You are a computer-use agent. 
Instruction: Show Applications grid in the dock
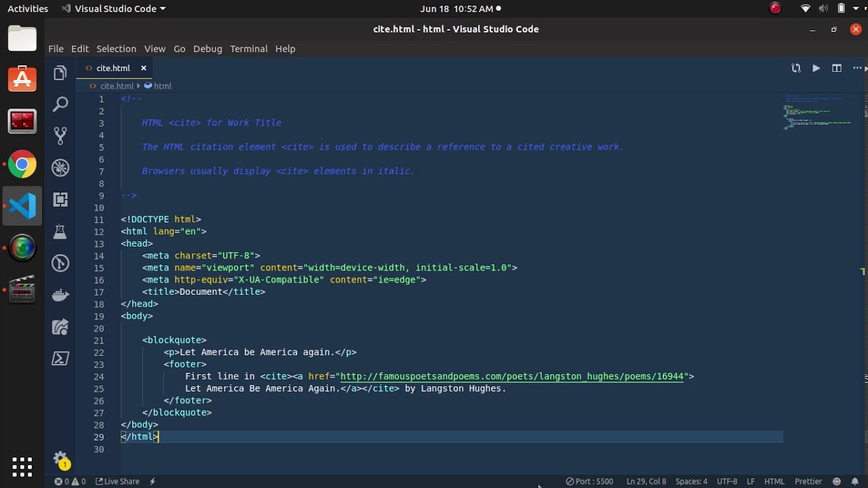pos(22,466)
